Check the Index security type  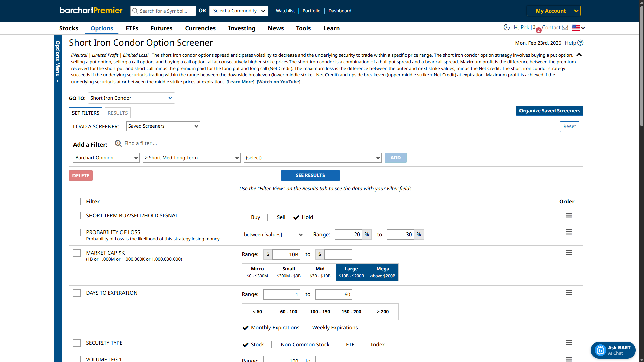pyautogui.click(x=365, y=345)
